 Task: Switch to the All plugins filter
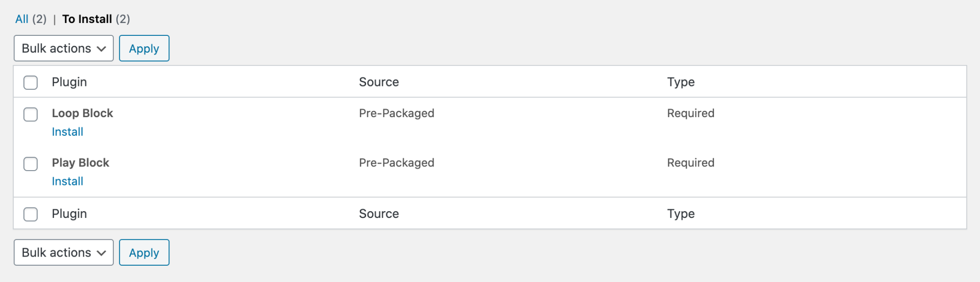(x=22, y=19)
